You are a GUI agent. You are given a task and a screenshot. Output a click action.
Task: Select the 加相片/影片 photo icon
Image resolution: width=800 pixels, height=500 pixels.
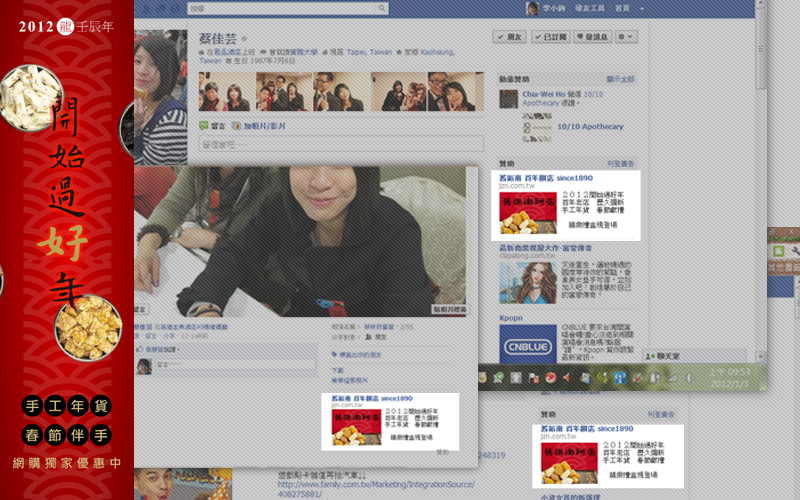click(237, 126)
